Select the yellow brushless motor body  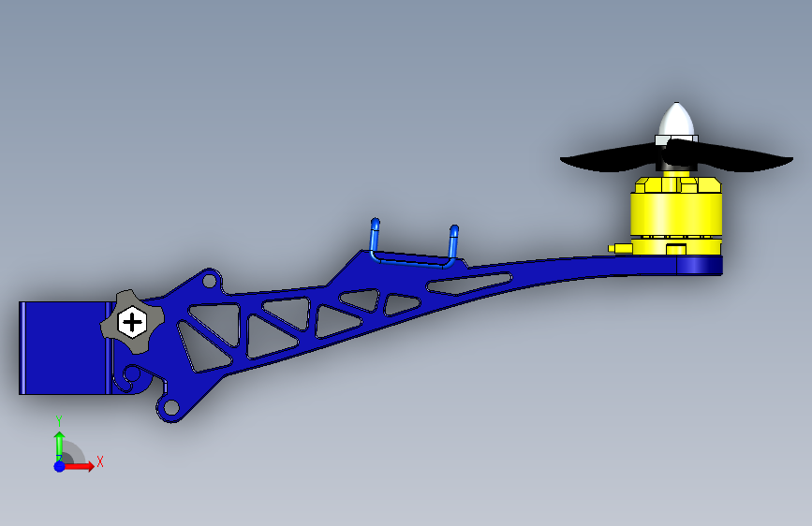[676, 215]
